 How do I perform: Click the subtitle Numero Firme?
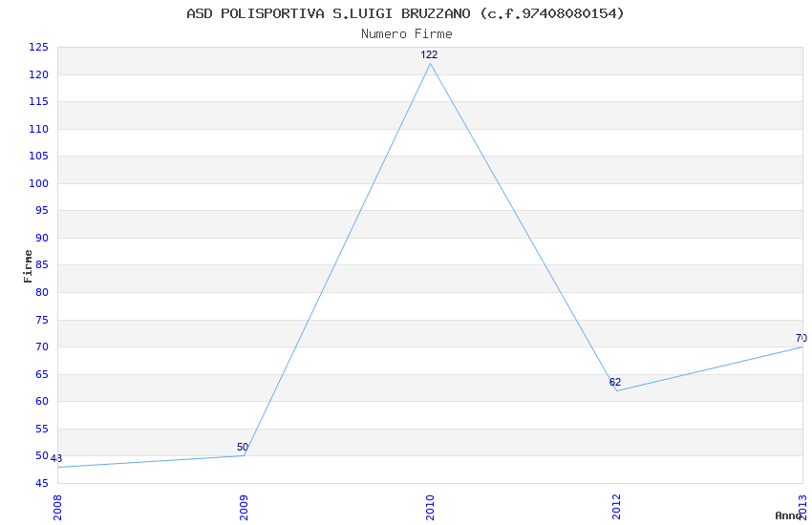[x=407, y=34]
